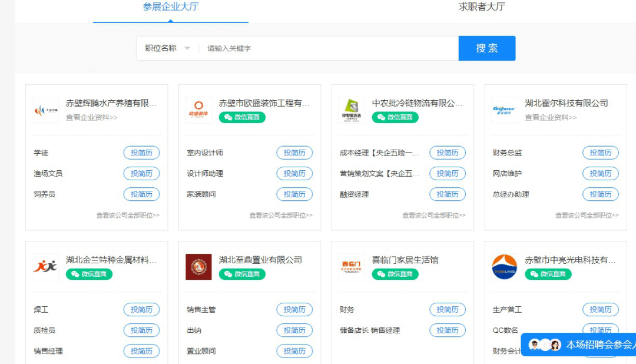Submit resume for 网店维护 position

601,173
